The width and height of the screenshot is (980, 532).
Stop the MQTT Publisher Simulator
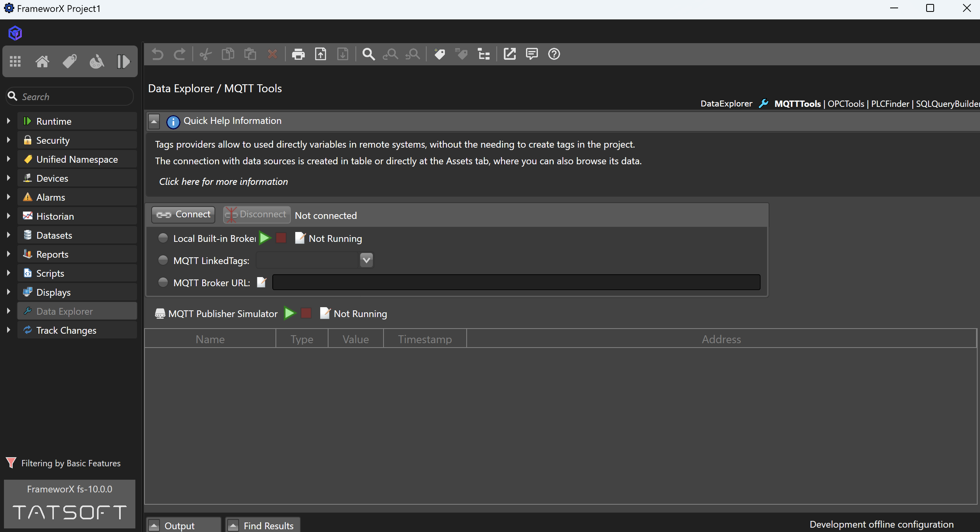[306, 313]
